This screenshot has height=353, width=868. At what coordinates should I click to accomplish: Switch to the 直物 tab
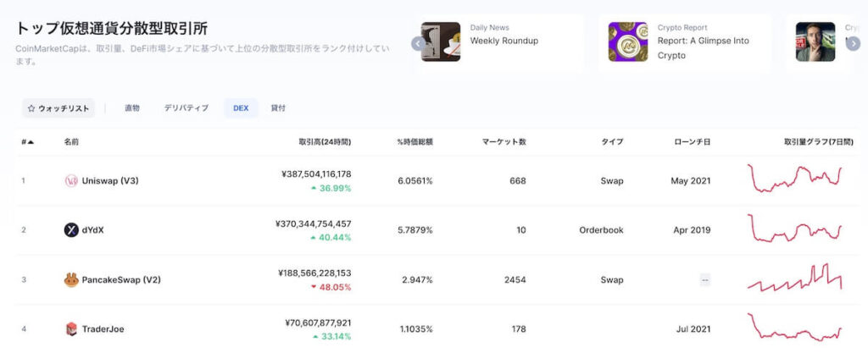[131, 108]
